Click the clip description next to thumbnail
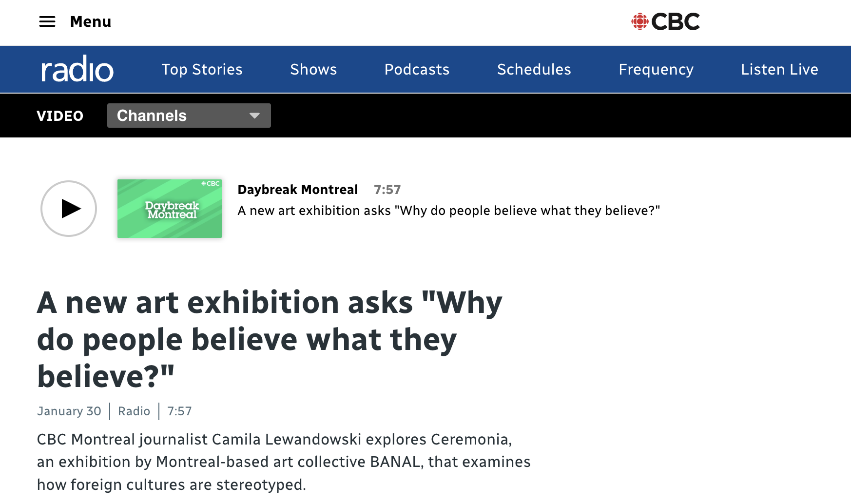This screenshot has width=851, height=504. pyautogui.click(x=449, y=211)
